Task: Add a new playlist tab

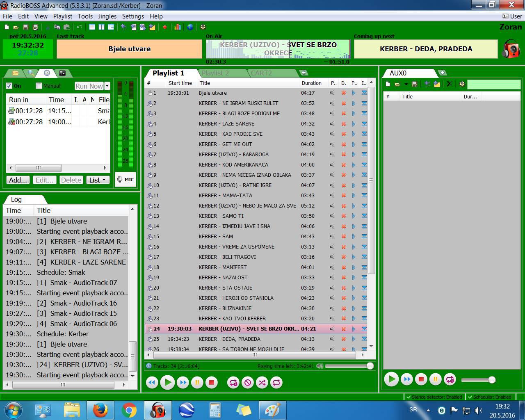Action: 304,73
